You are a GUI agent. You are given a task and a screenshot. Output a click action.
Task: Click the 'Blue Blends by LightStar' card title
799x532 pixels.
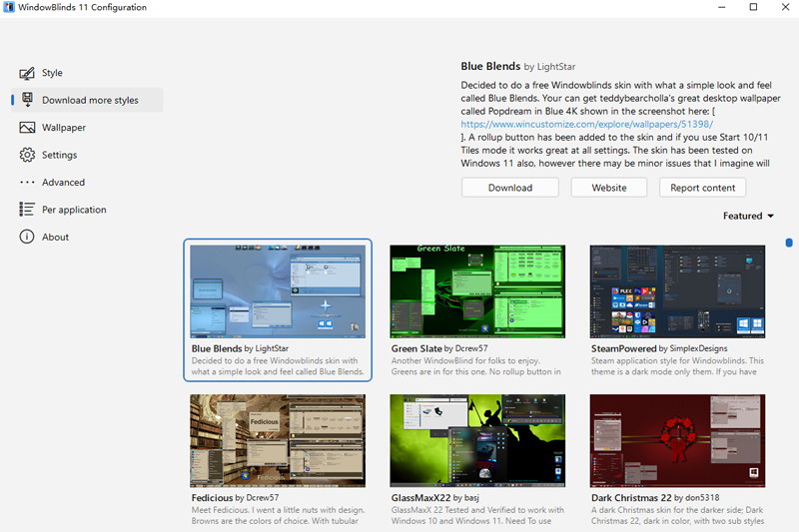240,348
